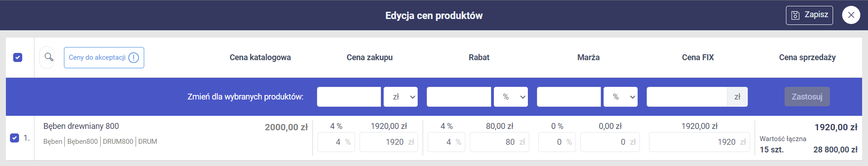This screenshot has height=166, width=868.
Task: Open the % unit dropdown for Rabat
Action: (511, 97)
